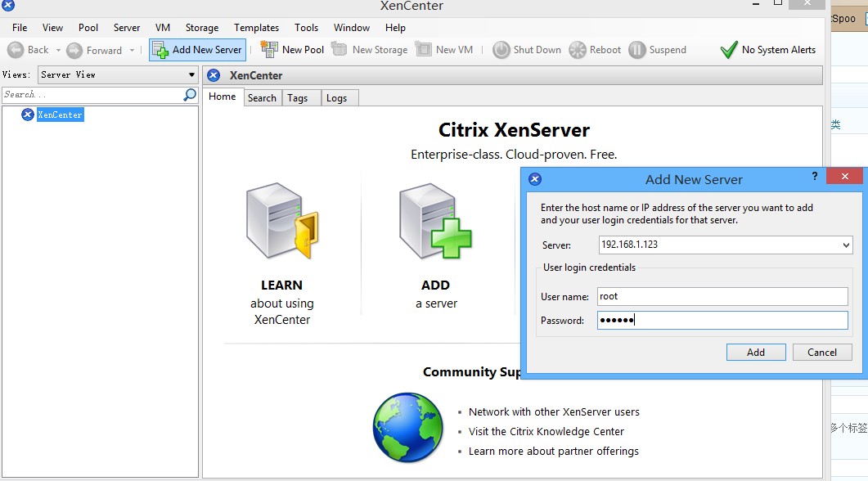Click Visit the Citrix Knowledge Center
This screenshot has width=868, height=481.
click(546, 432)
